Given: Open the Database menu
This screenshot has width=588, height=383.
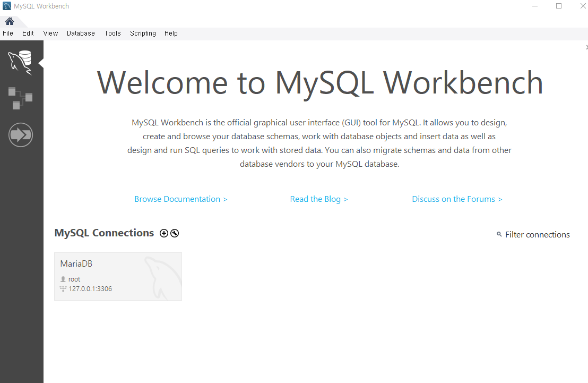Looking at the screenshot, I should 81,33.
